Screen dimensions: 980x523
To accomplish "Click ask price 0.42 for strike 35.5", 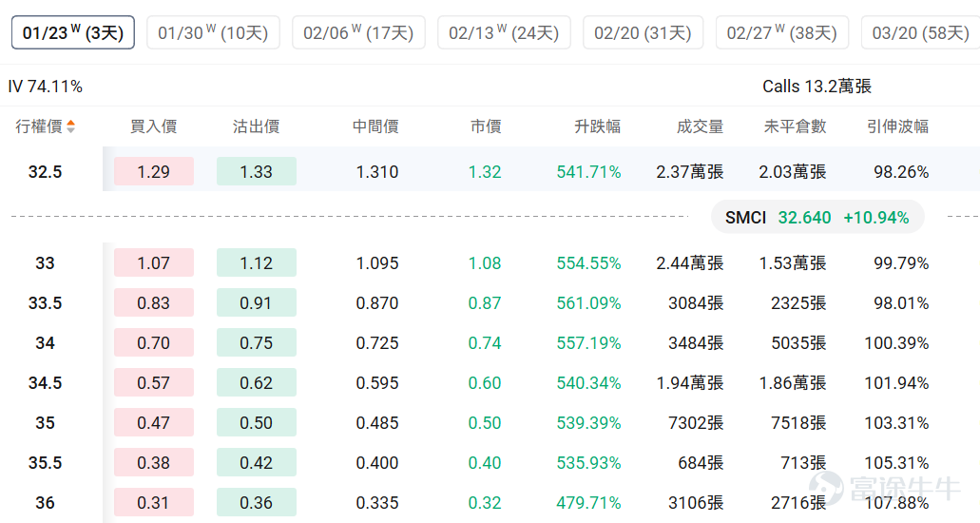I will (x=257, y=463).
